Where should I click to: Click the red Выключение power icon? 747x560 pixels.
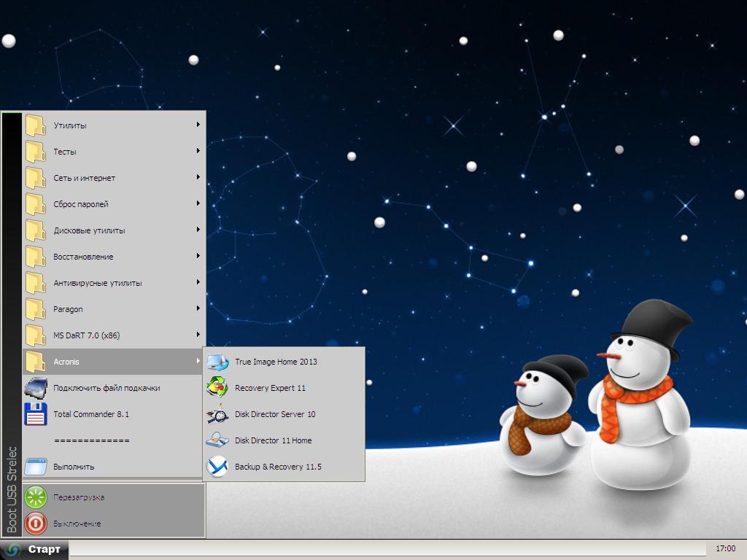36,524
